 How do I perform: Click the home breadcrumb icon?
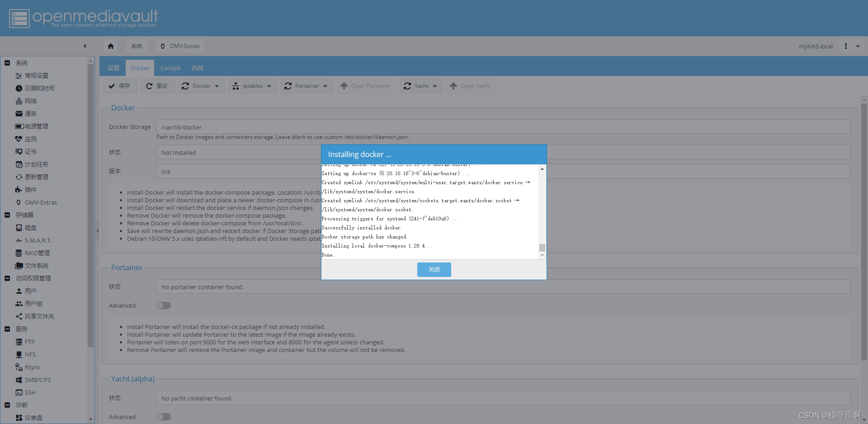click(110, 46)
